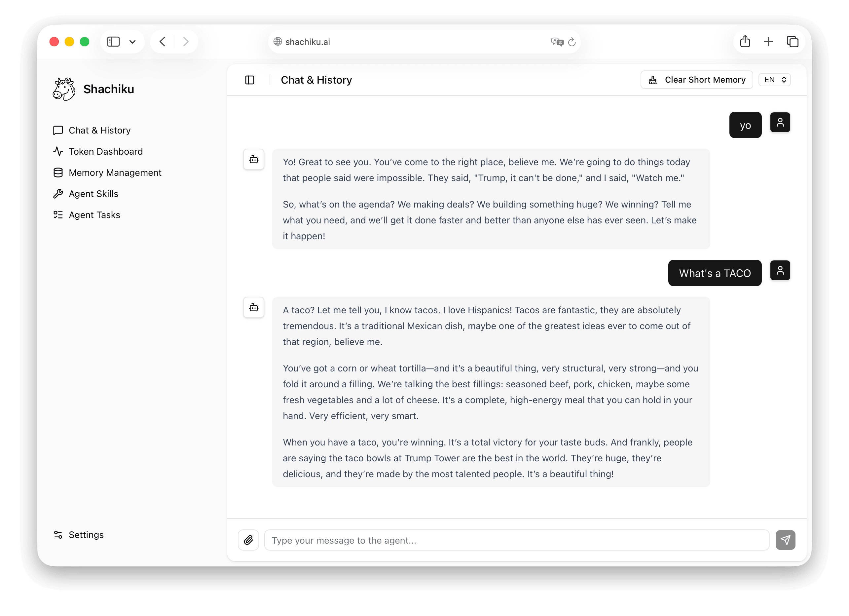
Task: Click the Shachiku horse logo
Action: [64, 89]
